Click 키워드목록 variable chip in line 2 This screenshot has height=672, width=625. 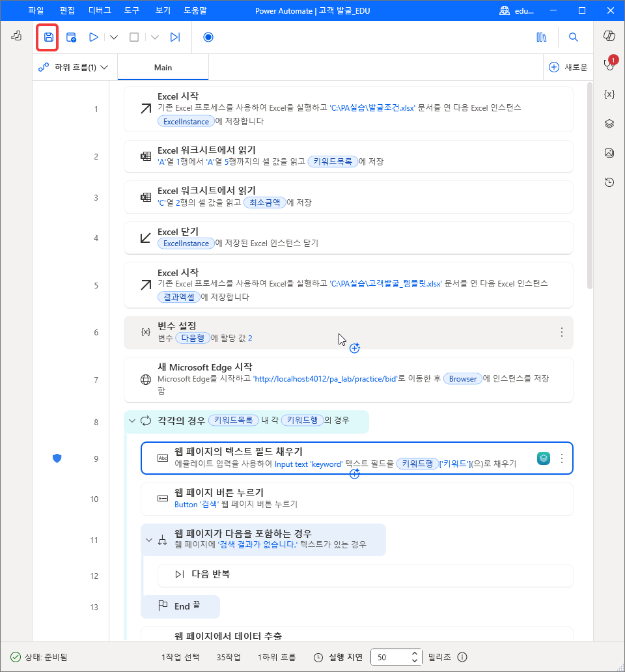pos(333,161)
